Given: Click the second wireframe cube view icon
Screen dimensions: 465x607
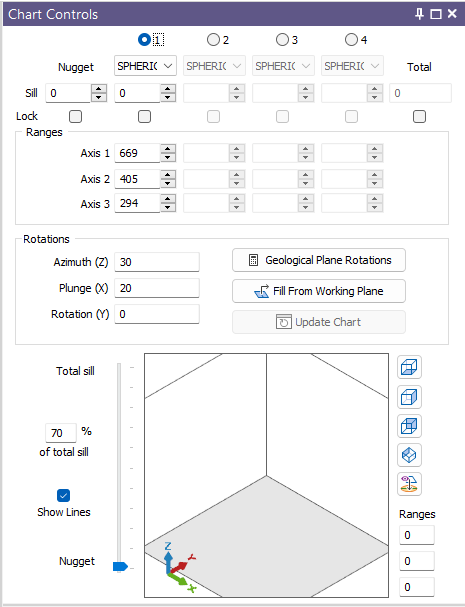Looking at the screenshot, I should point(409,397).
